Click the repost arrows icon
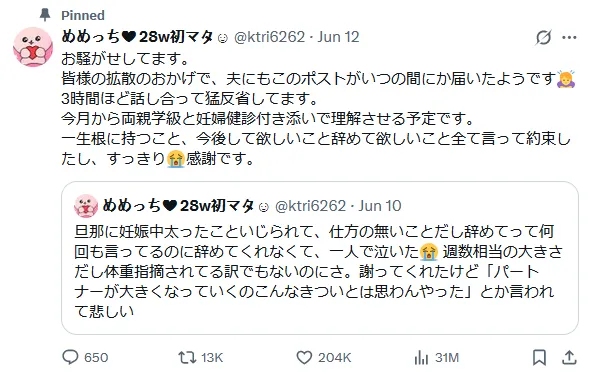The height and width of the screenshot is (377, 593). tap(187, 357)
